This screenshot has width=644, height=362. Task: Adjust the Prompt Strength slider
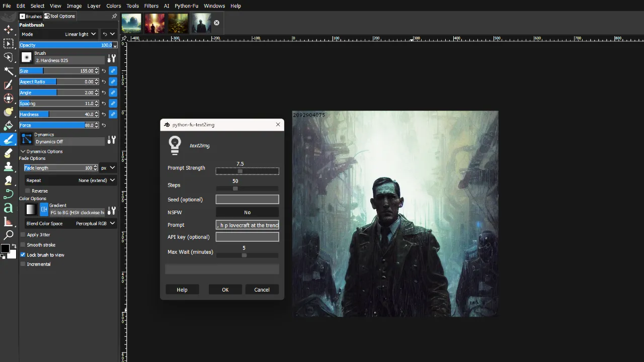pyautogui.click(x=240, y=171)
